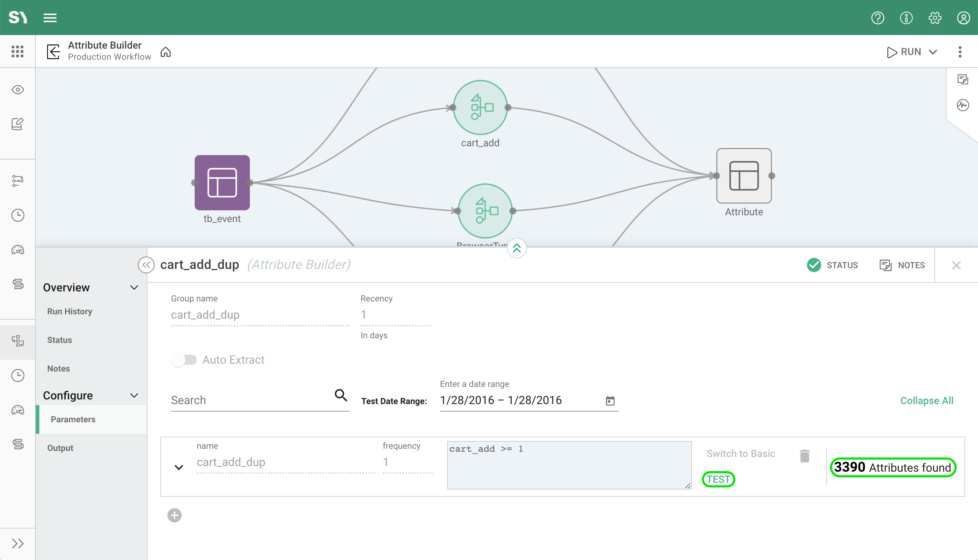Viewport: 978px width, 560px height.
Task: Open the hamburger menu in top bar
Action: click(x=50, y=18)
